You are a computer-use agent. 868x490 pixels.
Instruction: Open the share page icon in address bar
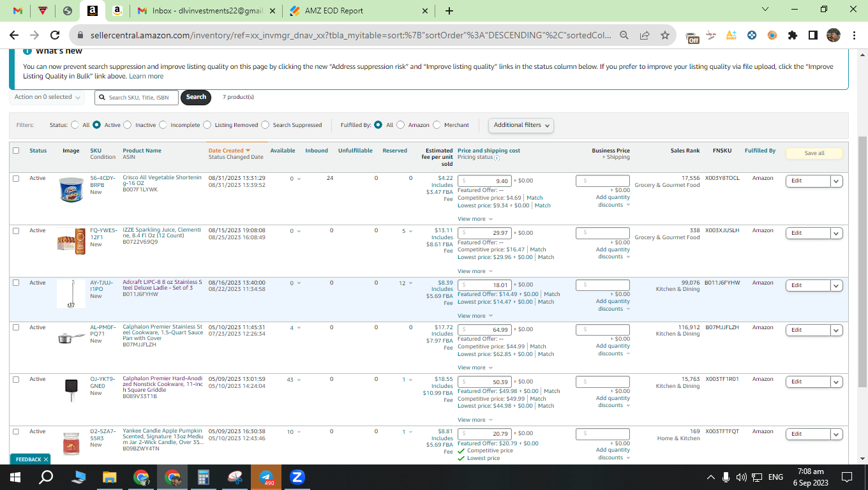[645, 36]
